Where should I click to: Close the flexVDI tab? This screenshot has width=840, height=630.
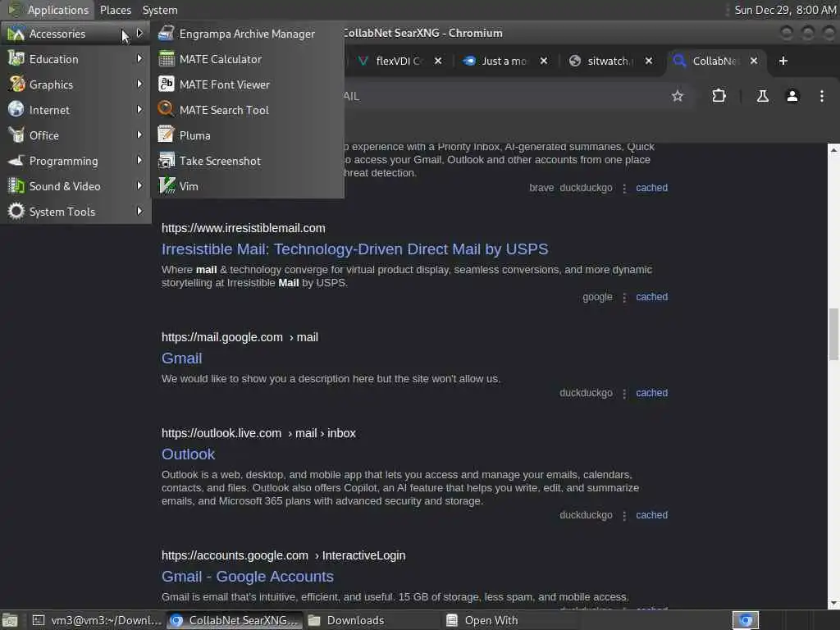tap(438, 61)
